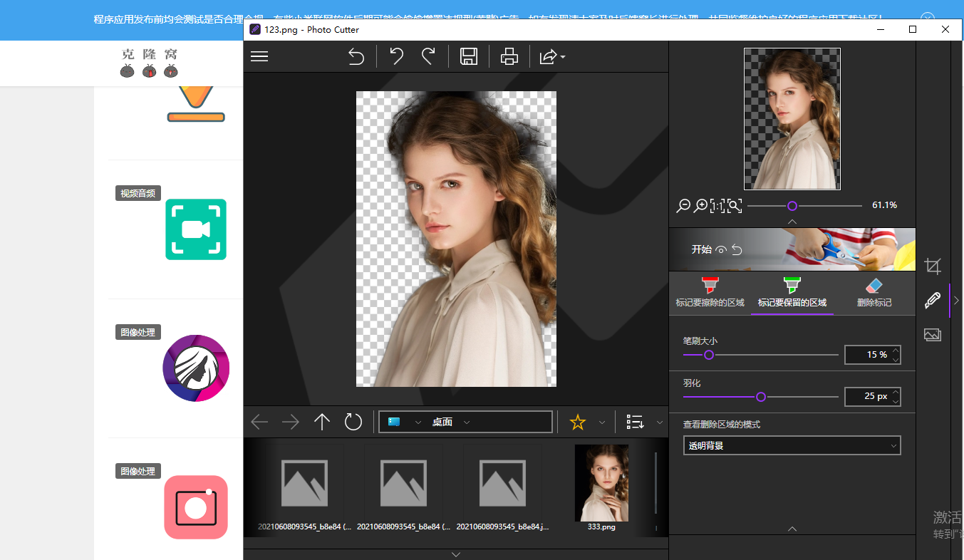Adjust the 羽化 feather slider

pos(760,397)
